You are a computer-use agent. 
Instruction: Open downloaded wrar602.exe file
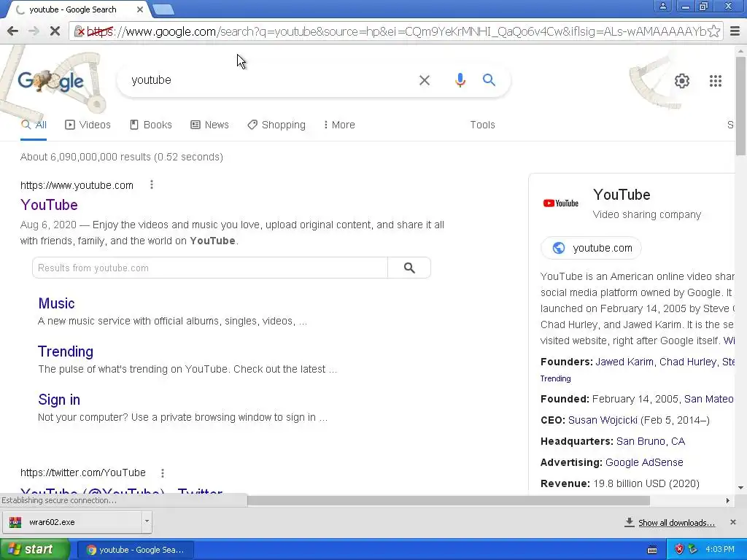coord(72,522)
